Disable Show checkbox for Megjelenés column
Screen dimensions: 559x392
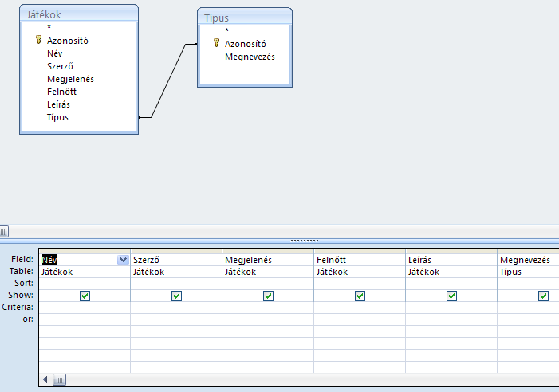[x=268, y=296]
